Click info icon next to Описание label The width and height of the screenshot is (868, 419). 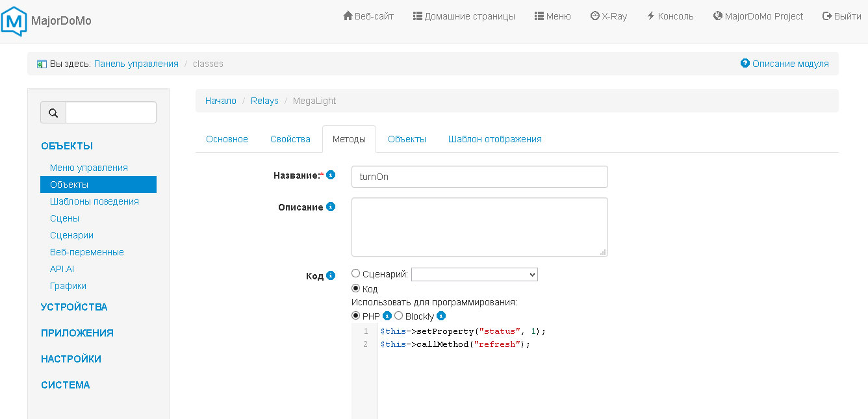pyautogui.click(x=331, y=207)
